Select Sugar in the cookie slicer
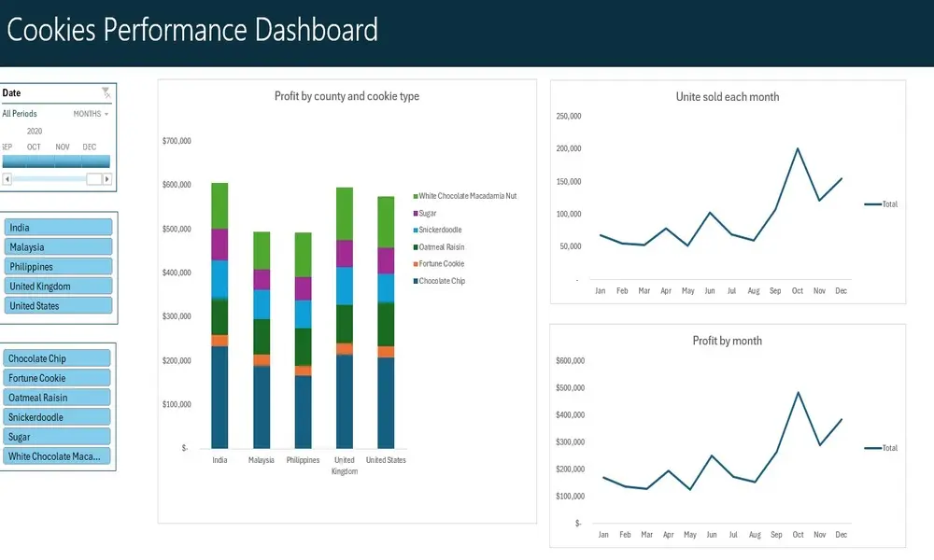934x560 pixels. point(58,436)
